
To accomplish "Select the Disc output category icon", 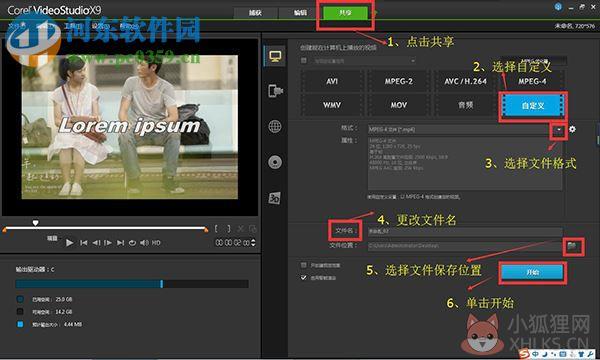I will [275, 162].
